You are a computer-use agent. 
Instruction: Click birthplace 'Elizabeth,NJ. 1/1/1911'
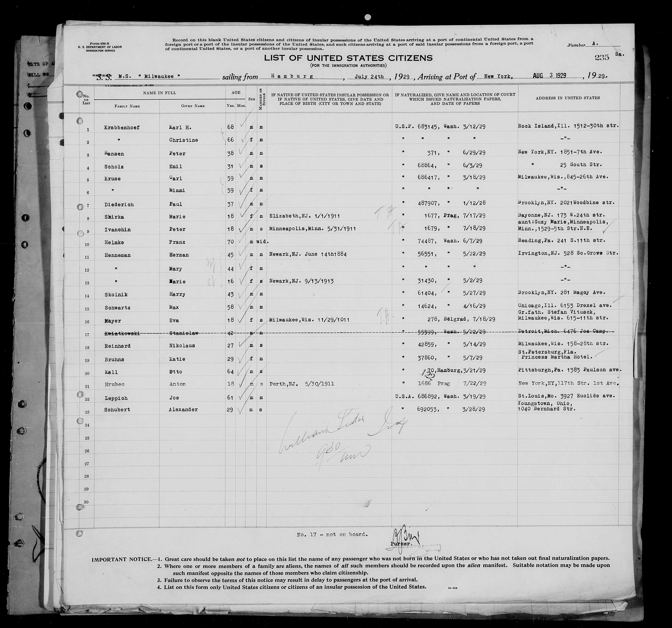pos(305,216)
